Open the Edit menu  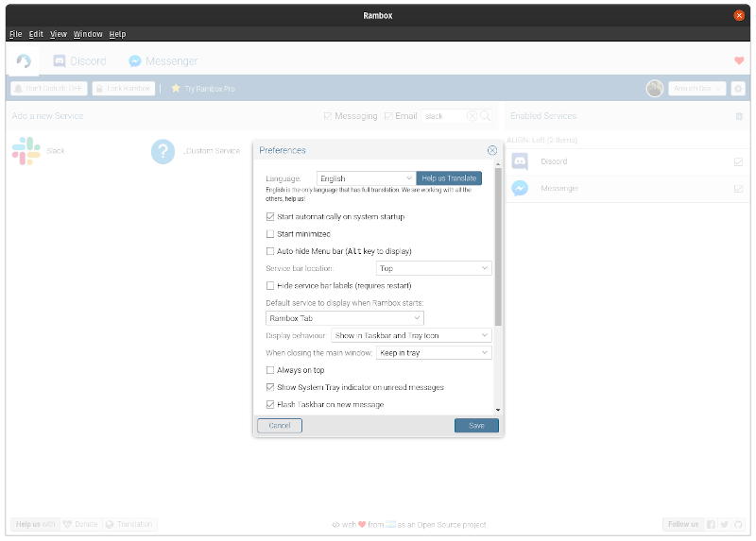pos(36,34)
